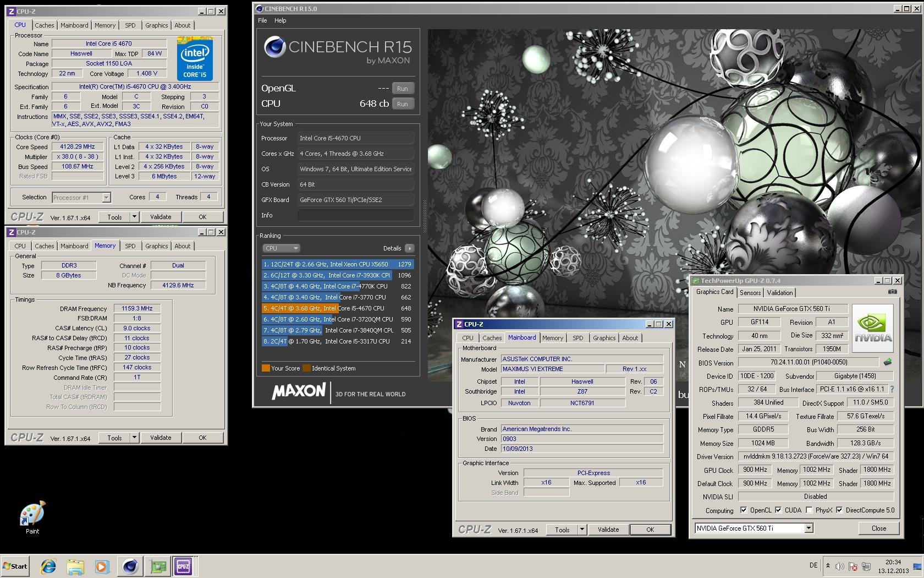Toggle the DirectCompute 5.0 checkbox
The image size is (924, 578).
pyautogui.click(x=839, y=510)
